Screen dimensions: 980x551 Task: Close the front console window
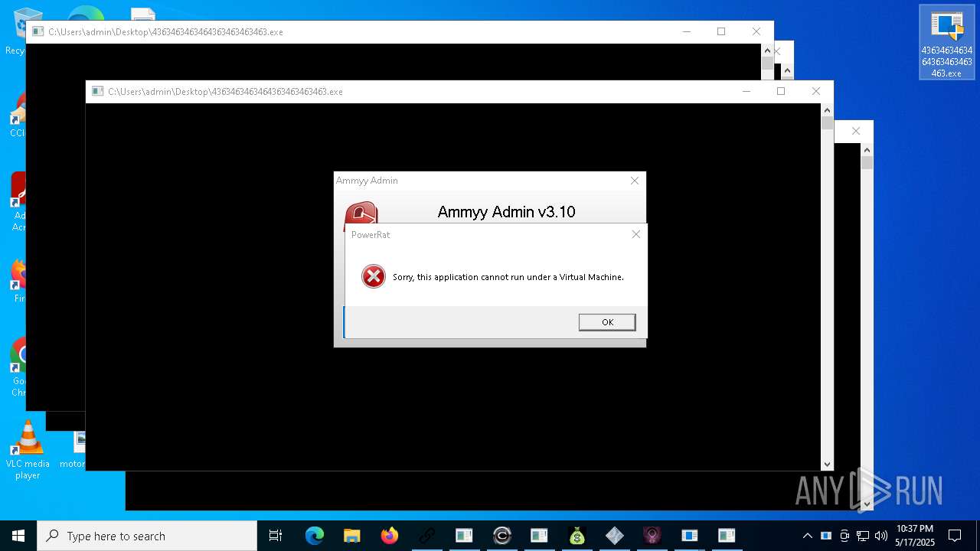(816, 91)
